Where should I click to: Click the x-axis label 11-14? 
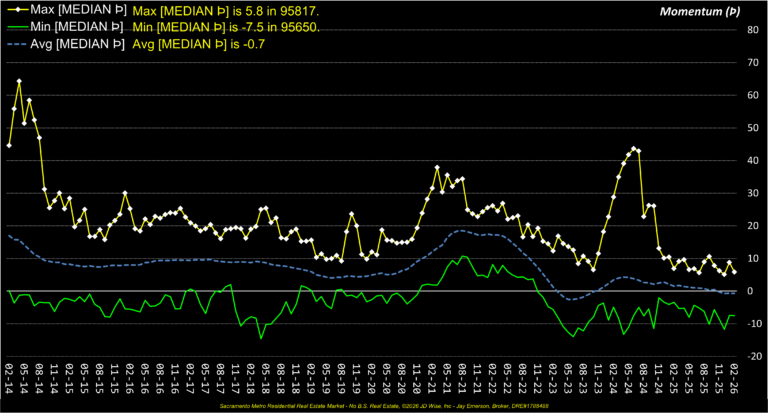54,379
